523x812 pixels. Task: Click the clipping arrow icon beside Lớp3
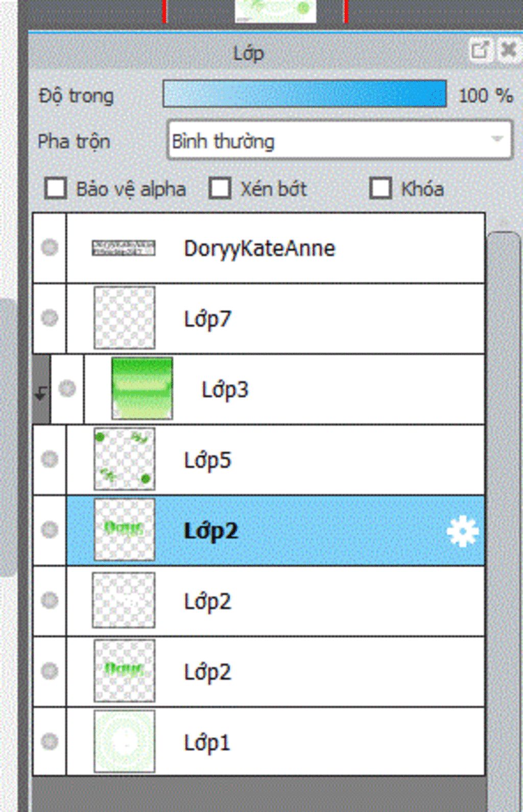pos(41,393)
